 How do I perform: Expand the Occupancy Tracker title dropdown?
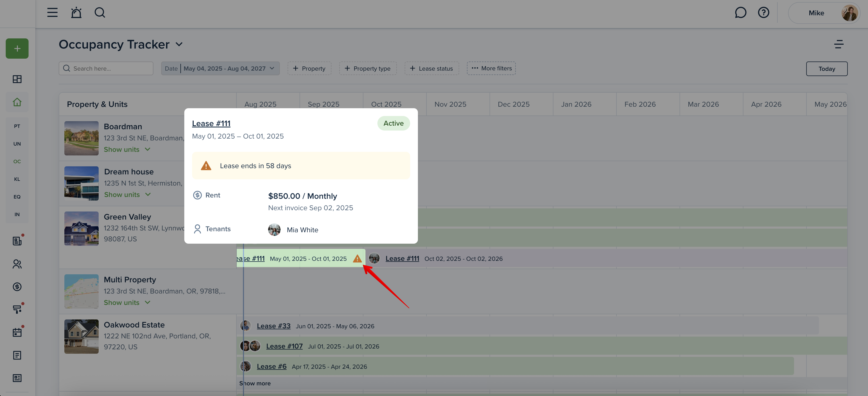179,44
